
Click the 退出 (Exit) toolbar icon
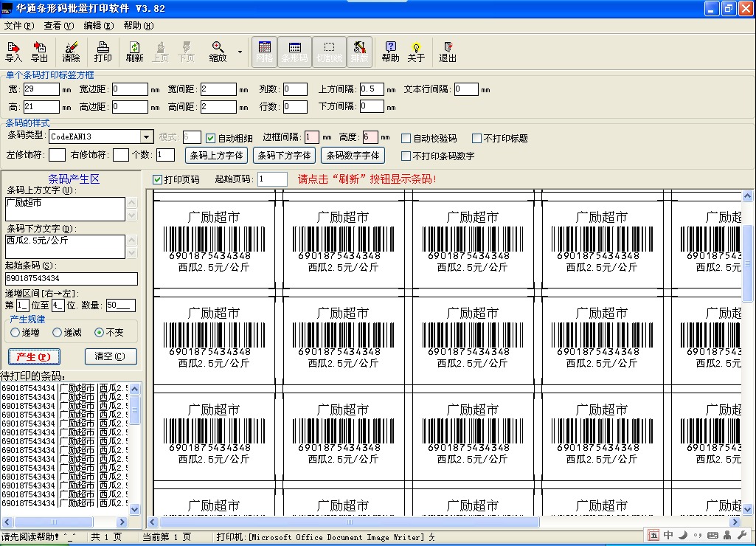pyautogui.click(x=448, y=51)
